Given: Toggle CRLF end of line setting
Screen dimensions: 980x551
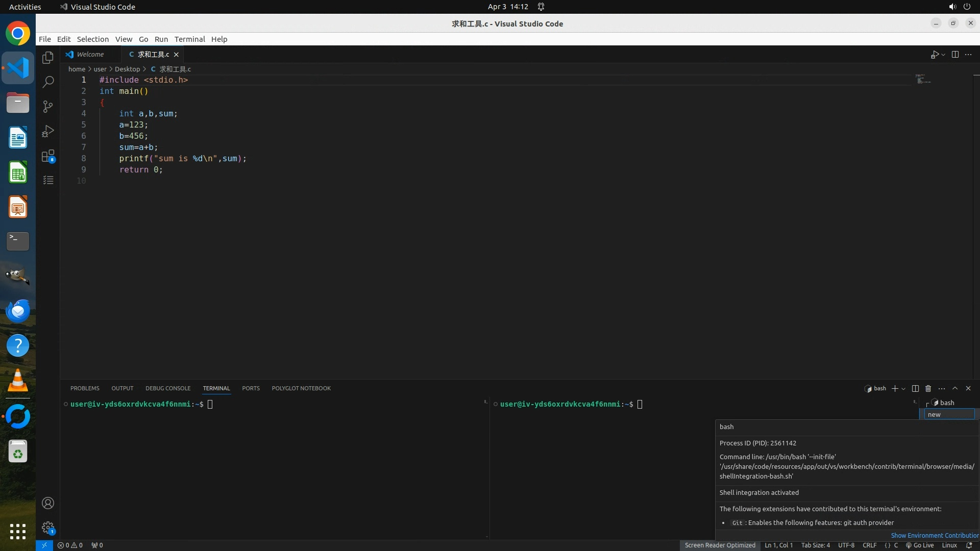Looking at the screenshot, I should tap(869, 545).
